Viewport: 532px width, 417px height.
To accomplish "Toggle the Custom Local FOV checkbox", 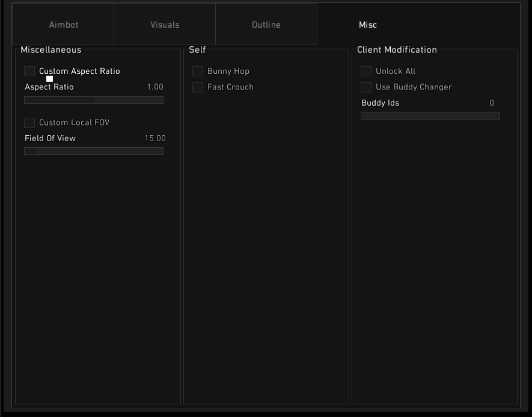I will click(29, 123).
